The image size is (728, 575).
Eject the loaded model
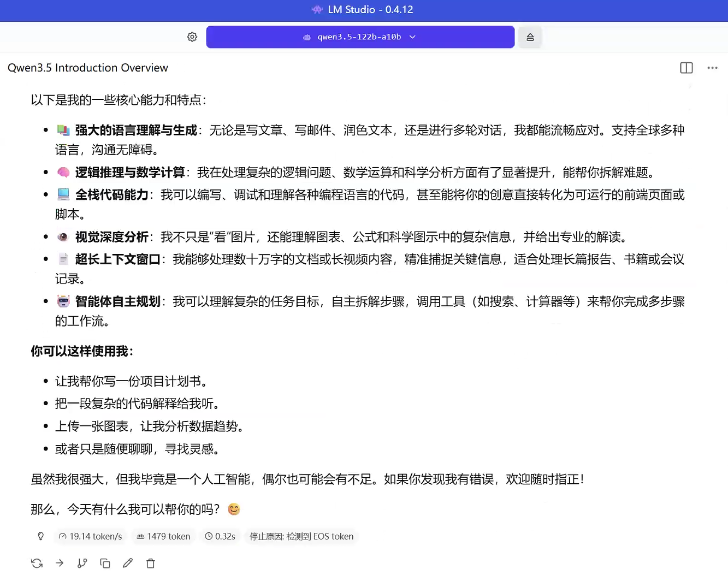(x=530, y=37)
